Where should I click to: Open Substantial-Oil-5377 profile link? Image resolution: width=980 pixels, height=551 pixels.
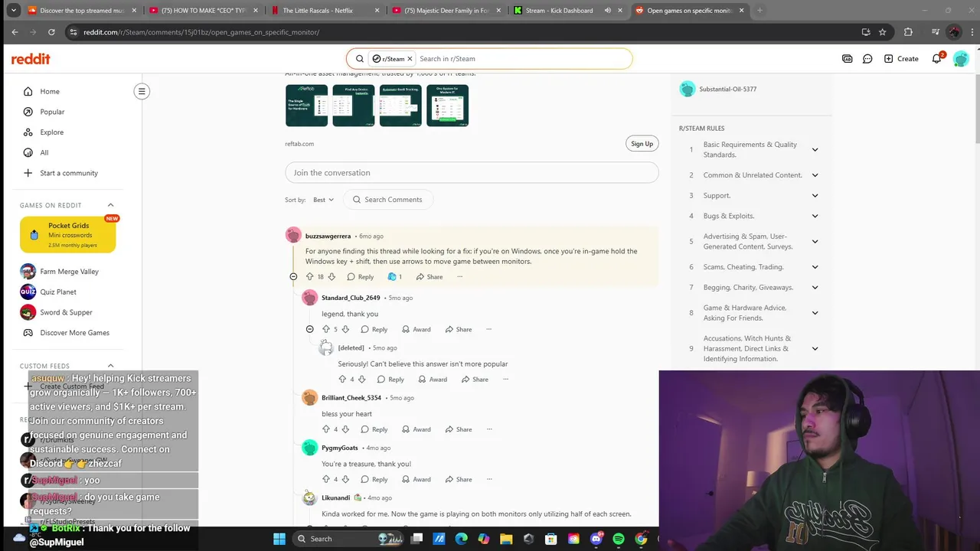pyautogui.click(x=727, y=89)
